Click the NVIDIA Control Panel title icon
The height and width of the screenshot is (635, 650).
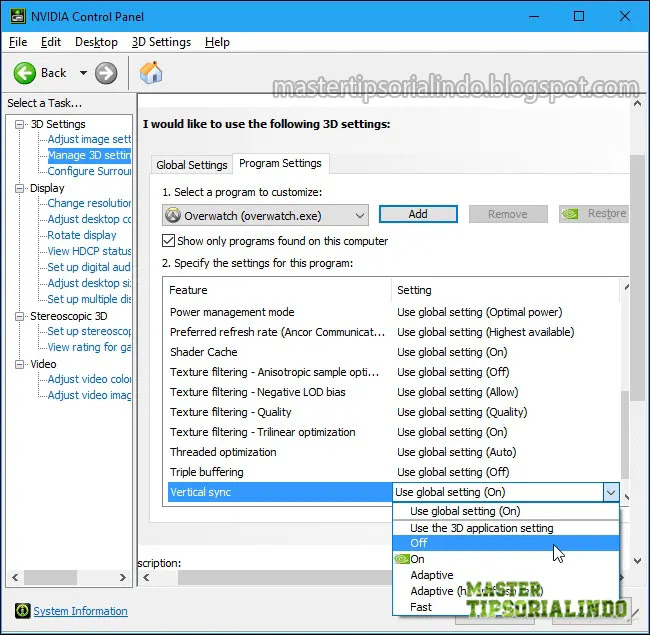18,16
